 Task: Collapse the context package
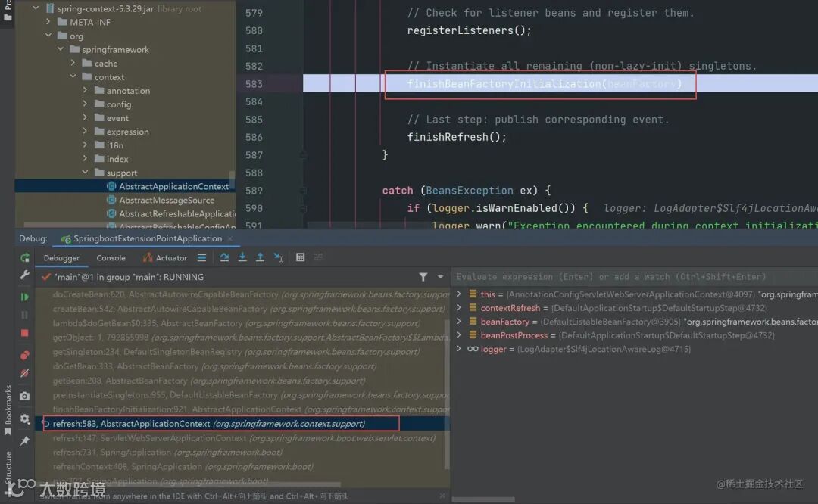[x=73, y=76]
